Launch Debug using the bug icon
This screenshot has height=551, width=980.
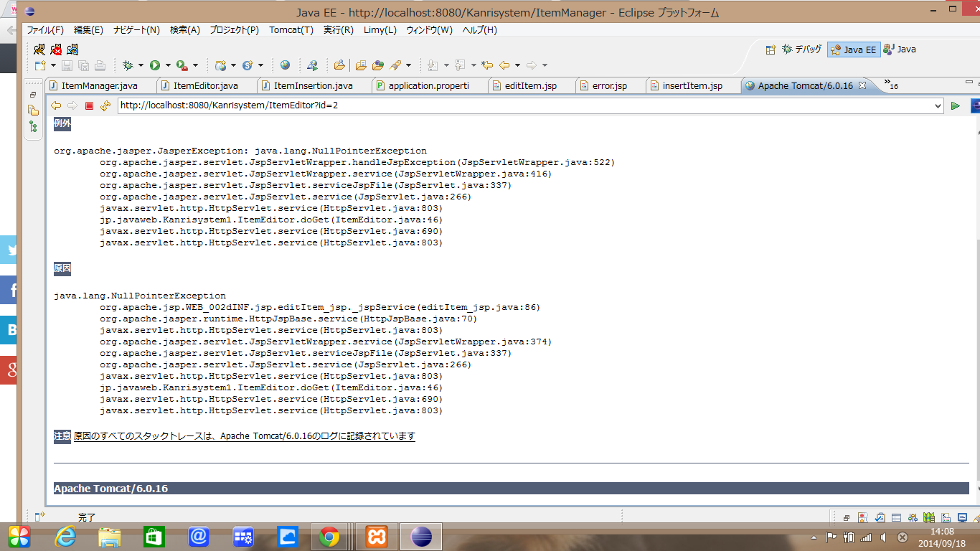point(128,65)
